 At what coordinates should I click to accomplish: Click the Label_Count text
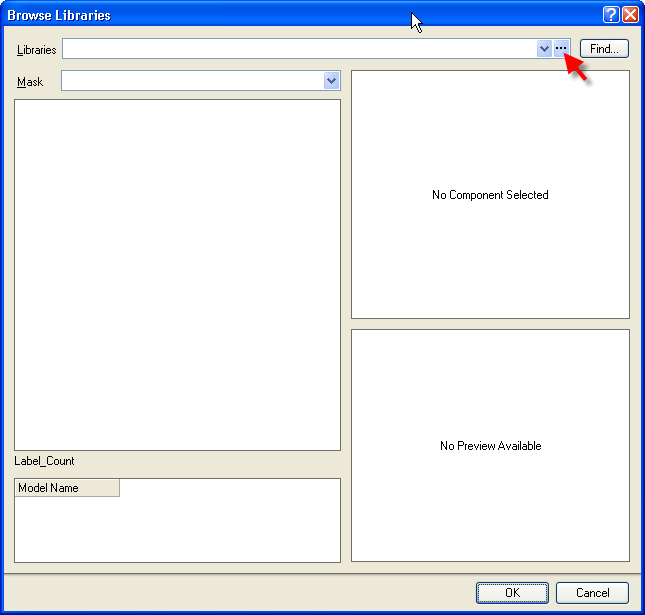pos(44,461)
